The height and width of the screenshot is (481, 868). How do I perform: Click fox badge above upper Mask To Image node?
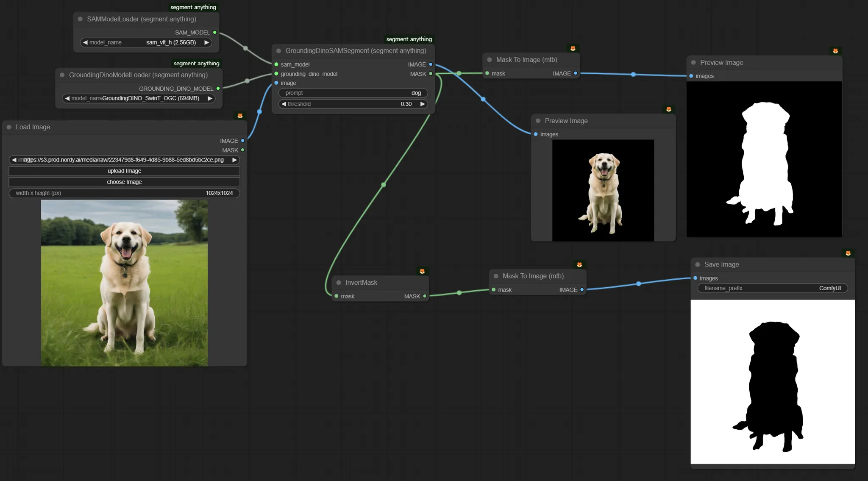click(x=573, y=48)
